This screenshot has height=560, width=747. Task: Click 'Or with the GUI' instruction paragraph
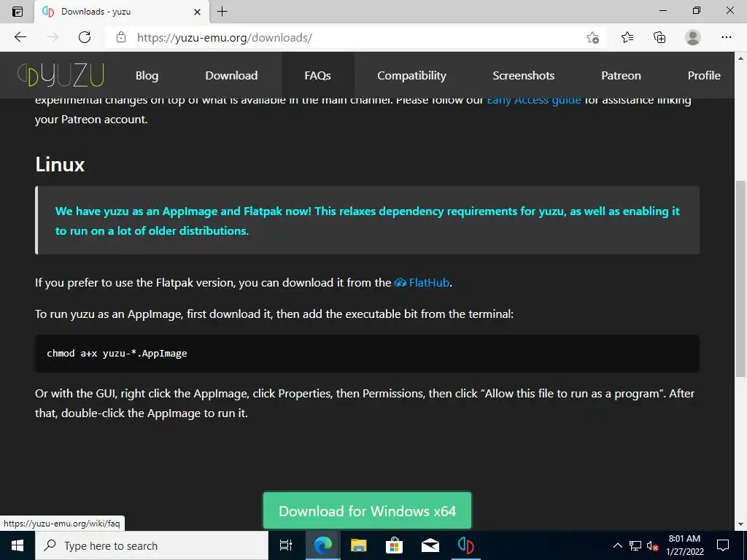pos(365,403)
